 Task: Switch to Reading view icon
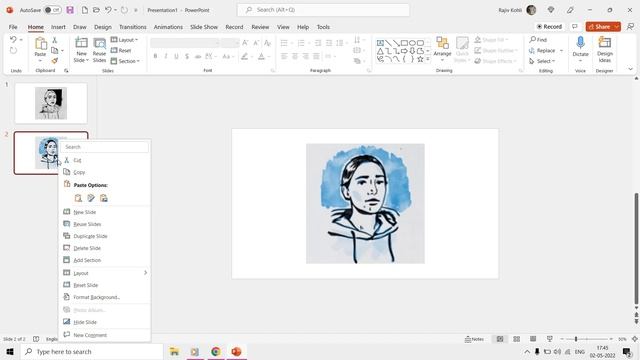533,339
